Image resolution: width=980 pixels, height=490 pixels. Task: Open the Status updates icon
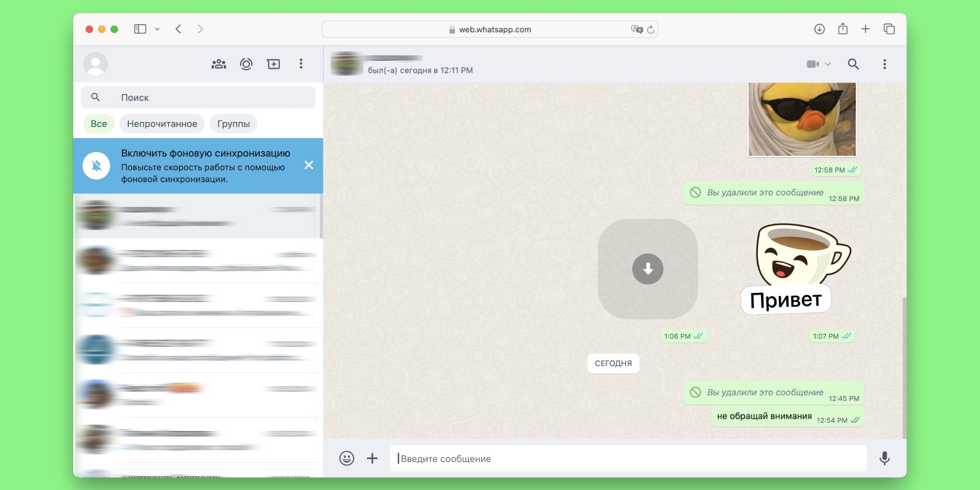[x=246, y=64]
